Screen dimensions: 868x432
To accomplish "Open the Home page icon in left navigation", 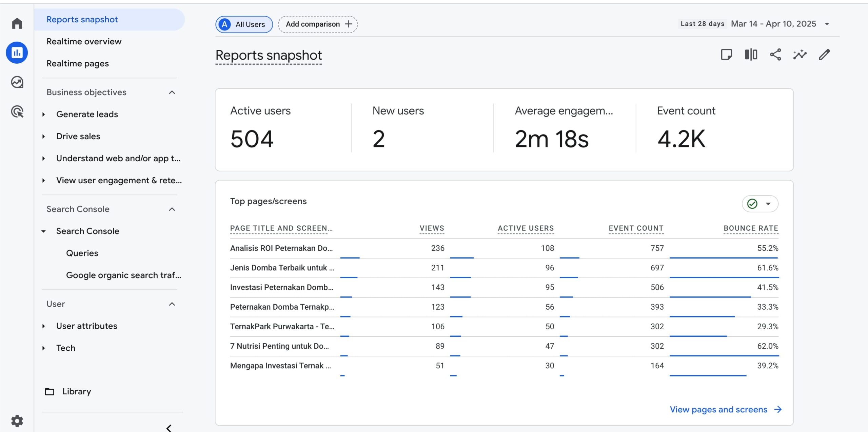I will click(x=17, y=23).
